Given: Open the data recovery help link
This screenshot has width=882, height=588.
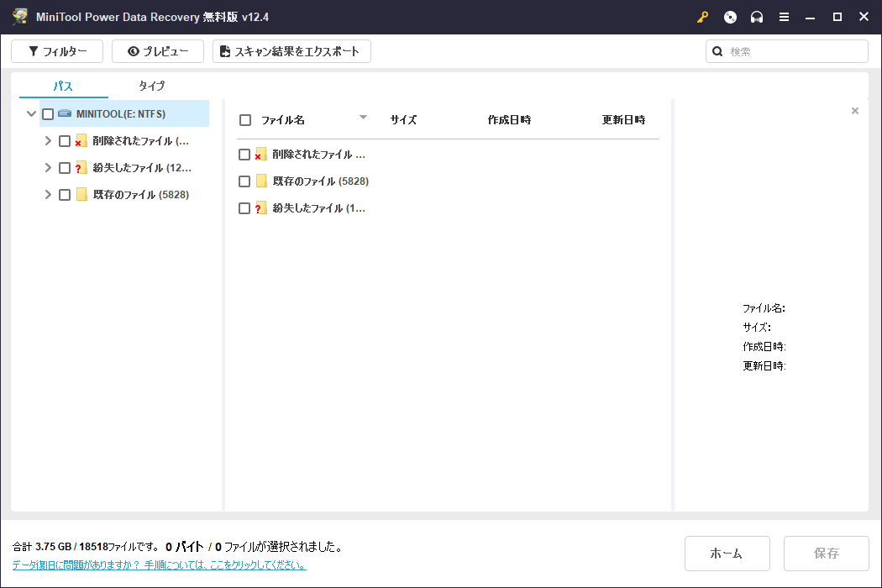Looking at the screenshot, I should pos(160,564).
